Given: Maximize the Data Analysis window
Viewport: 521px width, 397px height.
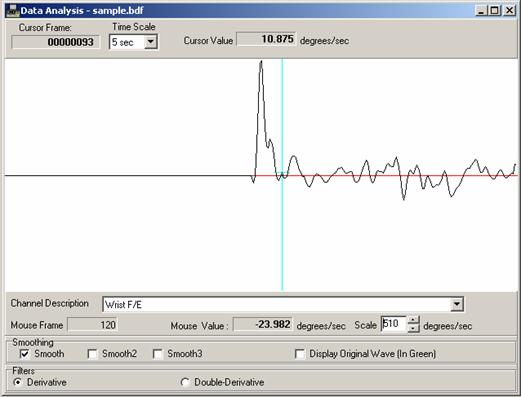Looking at the screenshot, I should [x=495, y=11].
